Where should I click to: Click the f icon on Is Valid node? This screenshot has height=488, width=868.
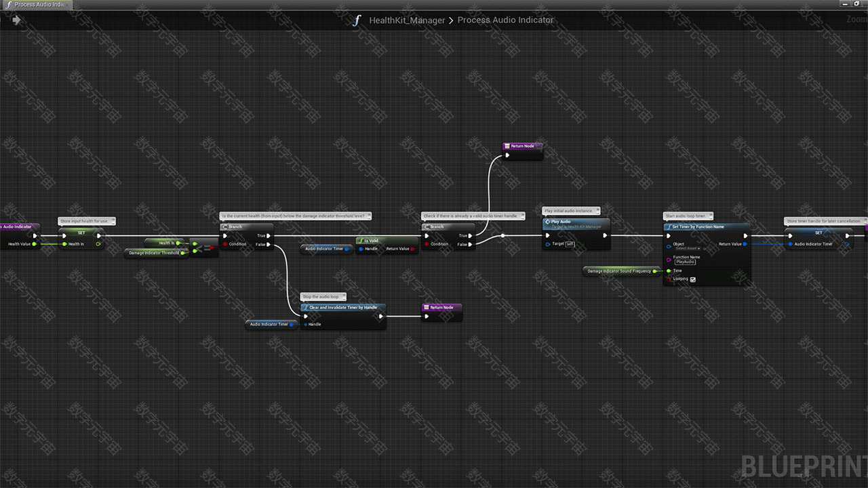tap(361, 241)
